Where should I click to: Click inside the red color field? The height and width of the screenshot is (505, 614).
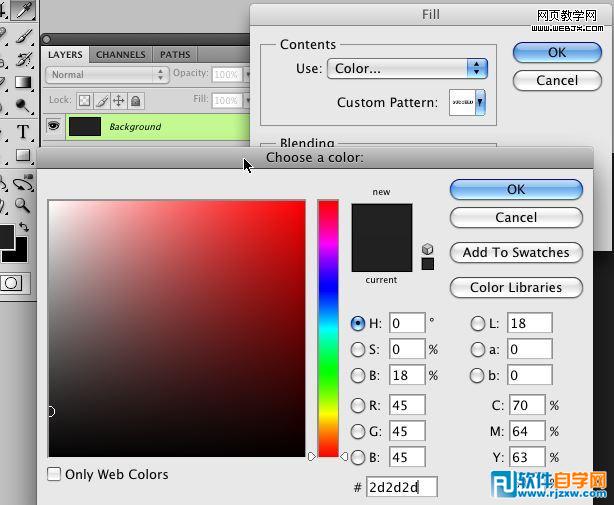click(177, 328)
